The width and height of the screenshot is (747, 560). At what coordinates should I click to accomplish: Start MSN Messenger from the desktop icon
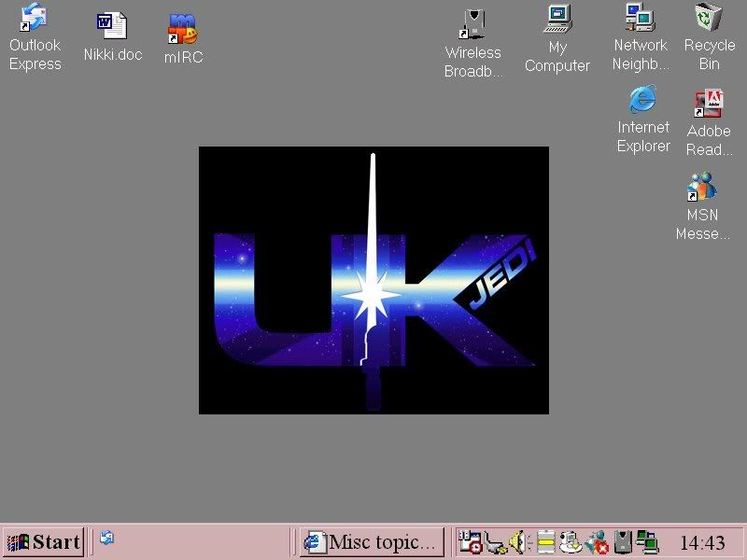[x=702, y=187]
